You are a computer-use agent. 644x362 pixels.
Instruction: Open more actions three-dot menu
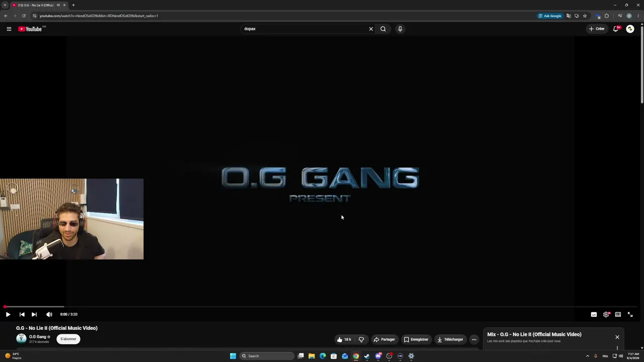pyautogui.click(x=474, y=339)
